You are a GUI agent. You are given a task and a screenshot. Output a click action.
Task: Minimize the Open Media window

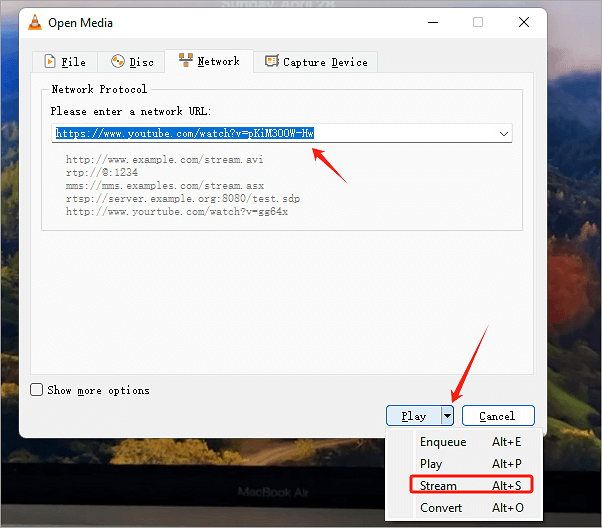(432, 22)
